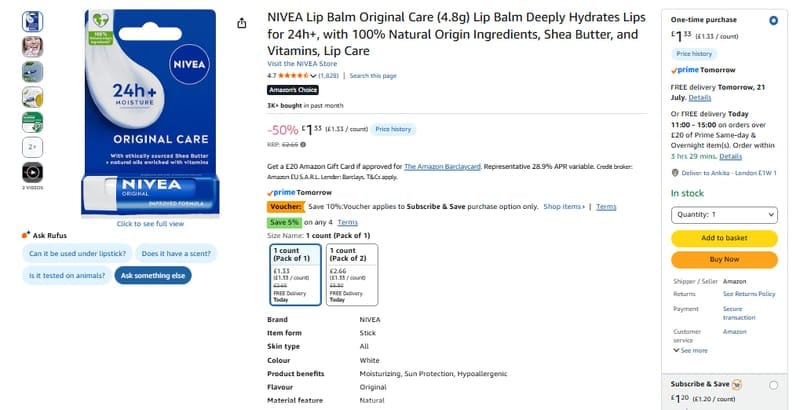
Task: Open Visit the NIVEA Store link
Action: click(x=302, y=64)
